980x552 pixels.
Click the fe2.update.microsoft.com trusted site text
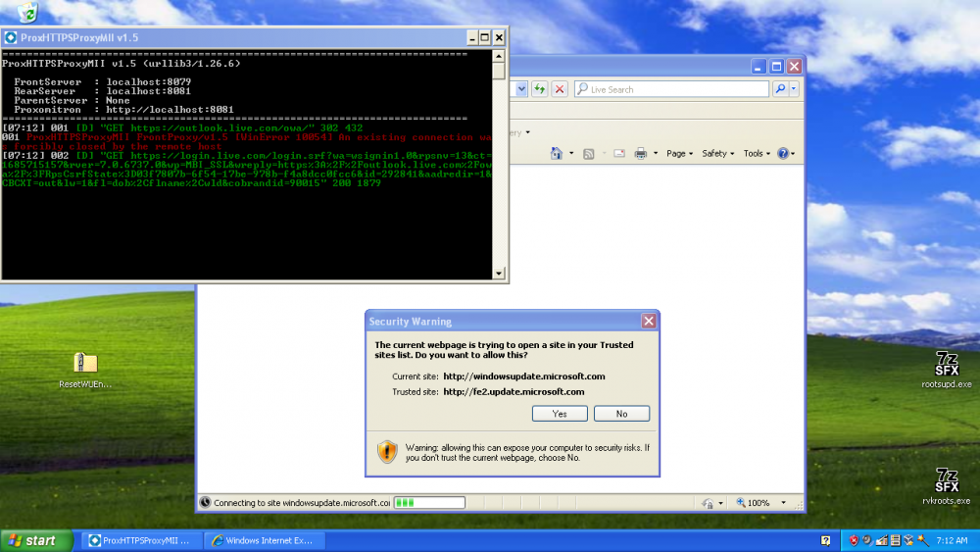[514, 392]
